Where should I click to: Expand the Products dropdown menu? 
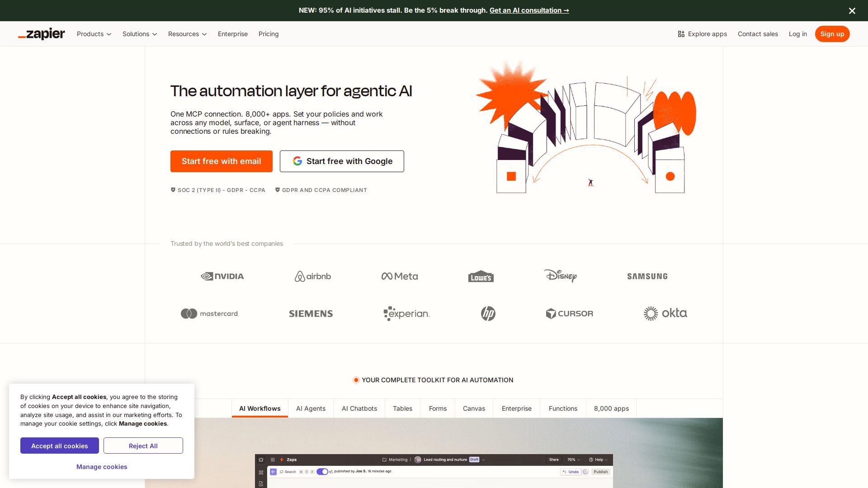pos(94,34)
